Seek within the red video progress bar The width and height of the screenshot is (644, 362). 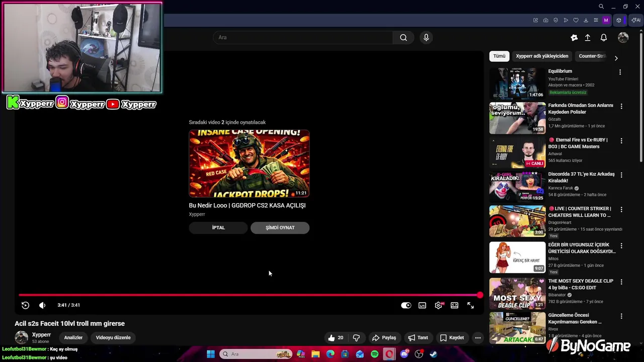tap(249, 295)
